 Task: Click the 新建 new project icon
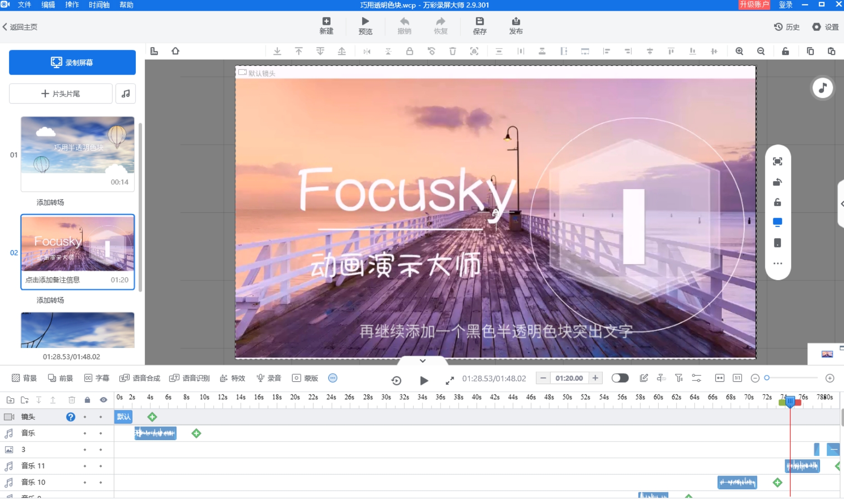(x=326, y=26)
